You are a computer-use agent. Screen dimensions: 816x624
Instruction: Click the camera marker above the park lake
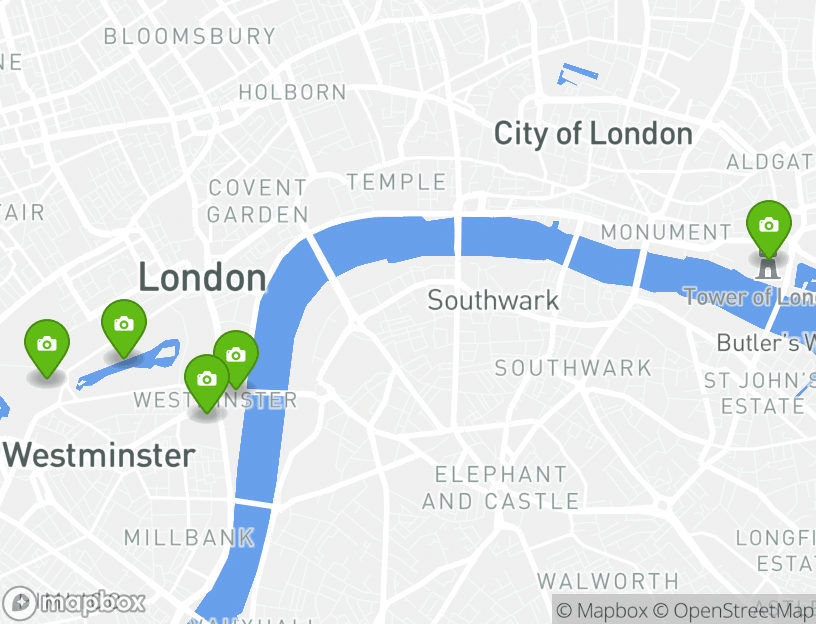pos(124,328)
